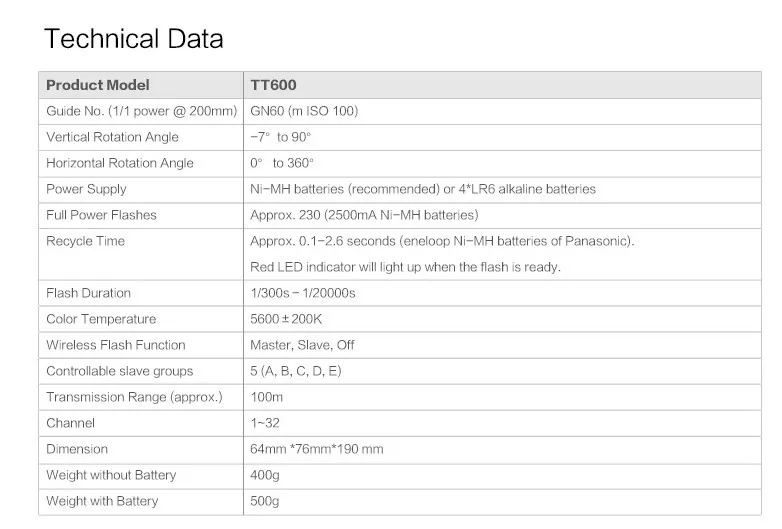Select the Recycle Time row label
Image resolution: width=782 pixels, height=529 pixels.
(85, 241)
